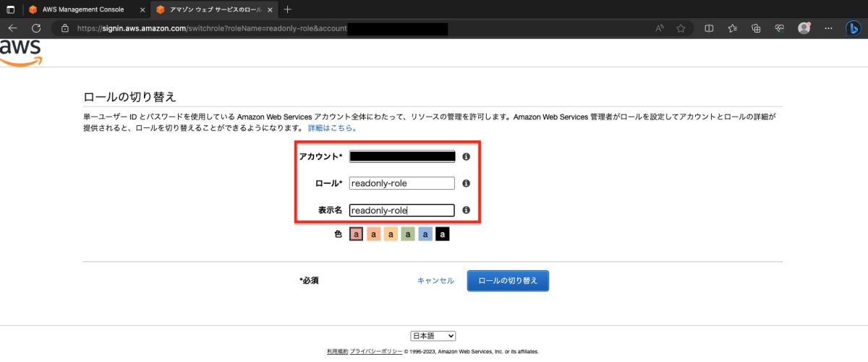
Task: Click the role field containing readonly-role
Action: coord(402,183)
